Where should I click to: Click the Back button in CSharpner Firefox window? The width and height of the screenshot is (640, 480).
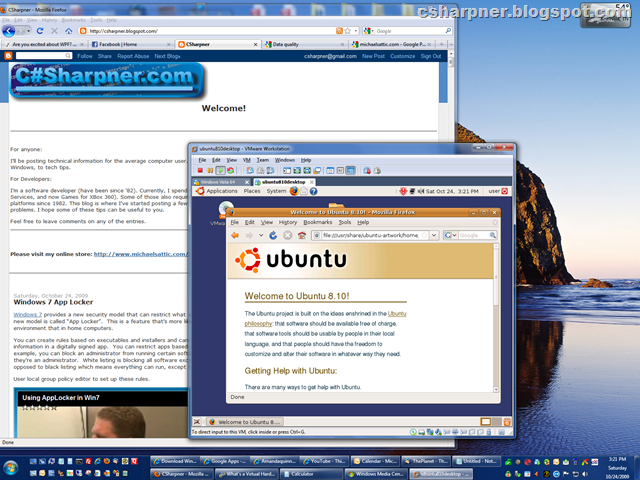pyautogui.click(x=9, y=31)
